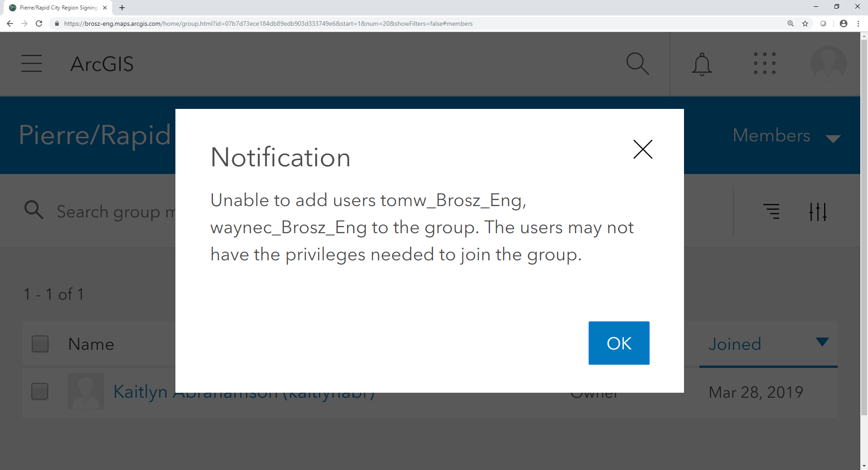Open the notifications bell

tap(702, 64)
